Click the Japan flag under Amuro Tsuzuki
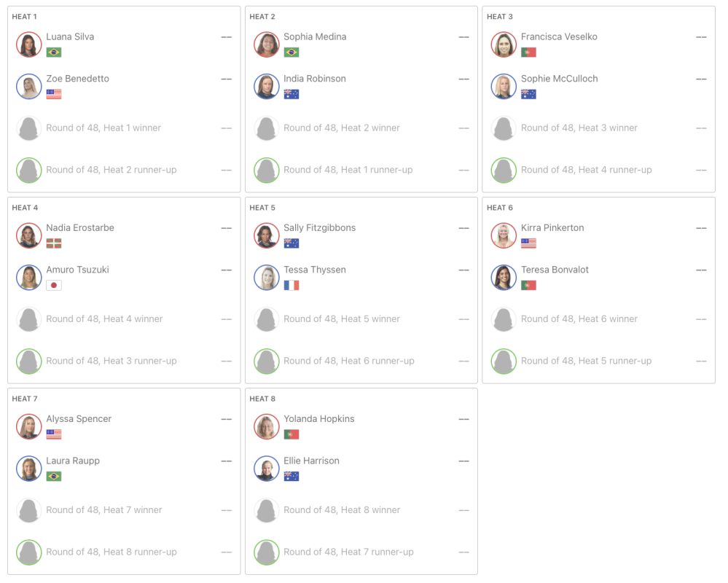The width and height of the screenshot is (728, 583). 54,286
